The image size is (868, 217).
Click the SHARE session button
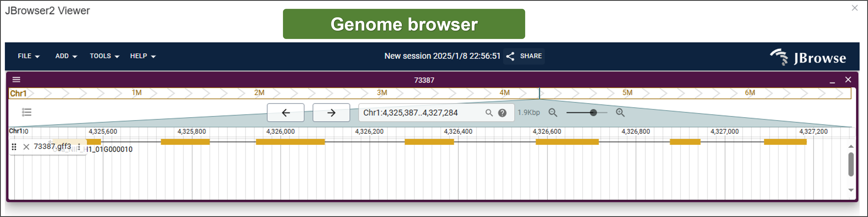[524, 56]
